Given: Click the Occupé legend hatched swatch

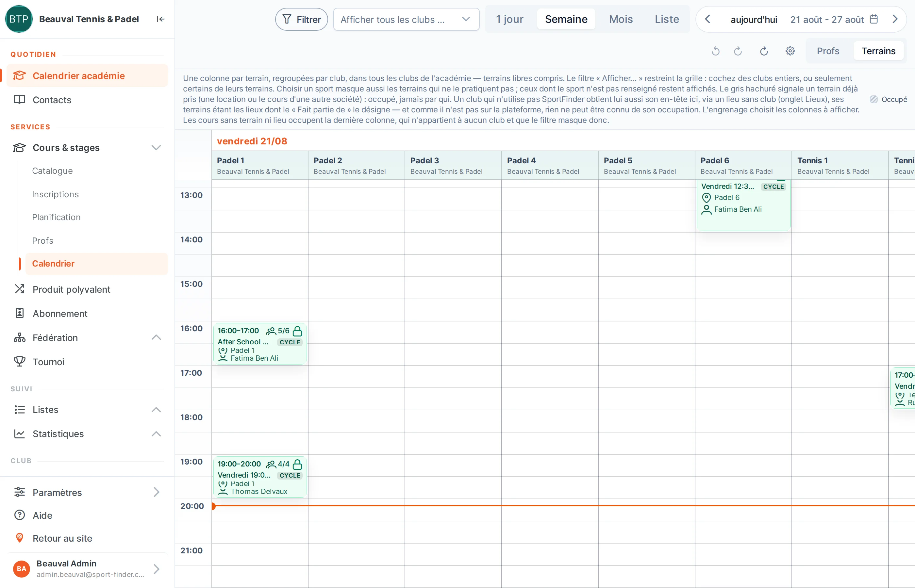Looking at the screenshot, I should [873, 99].
